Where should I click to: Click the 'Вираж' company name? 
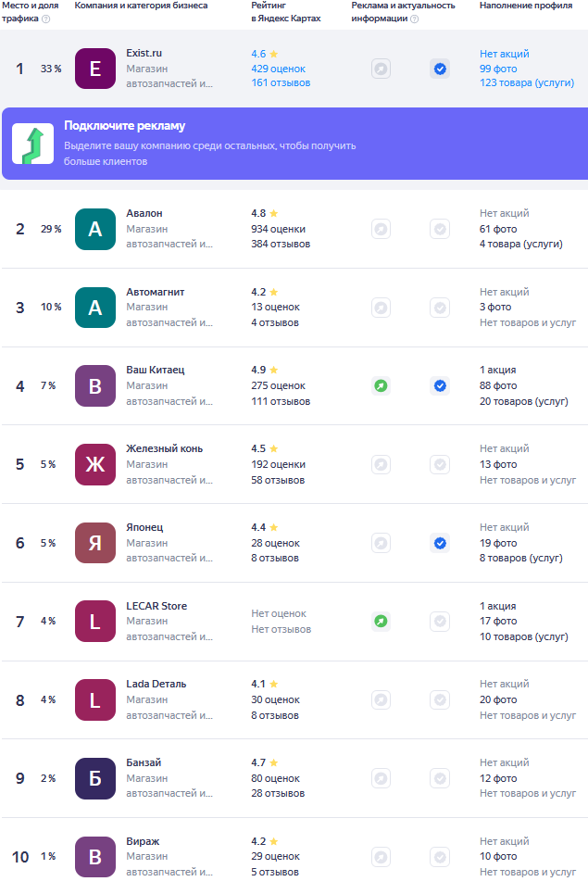[x=143, y=841]
